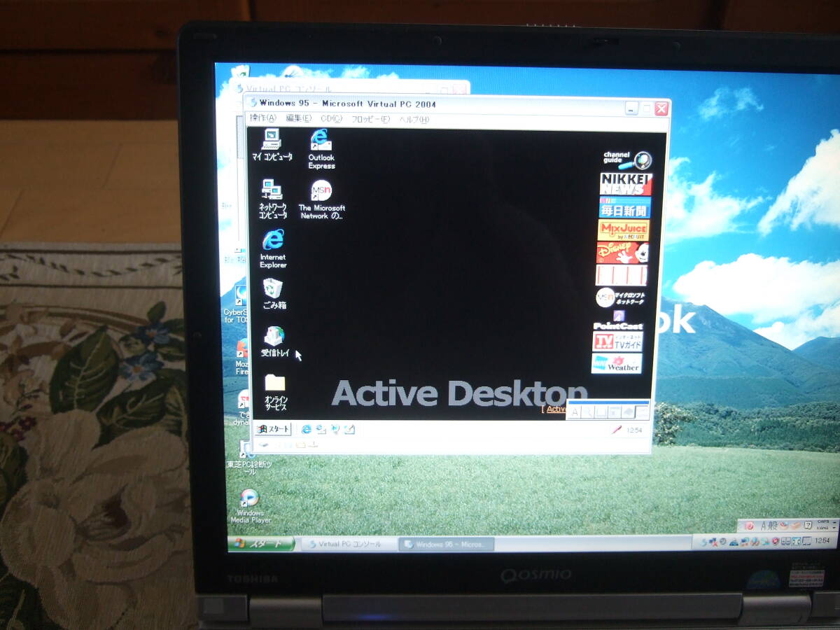This screenshot has height=630, width=840.
Task: Click the host Windows XP スタート button
Action: point(262,543)
